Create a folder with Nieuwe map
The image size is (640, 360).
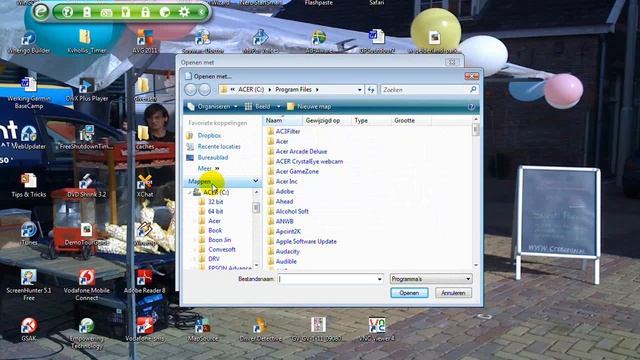[309, 107]
